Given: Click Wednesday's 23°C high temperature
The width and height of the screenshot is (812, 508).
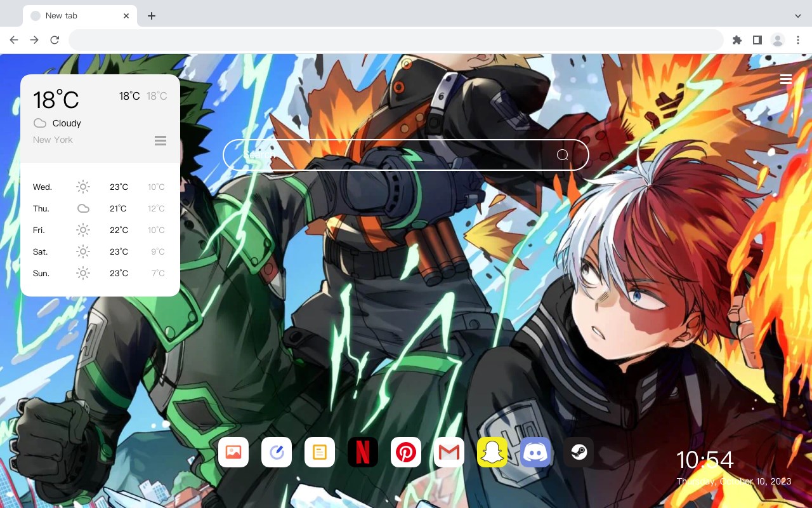Looking at the screenshot, I should (x=119, y=187).
